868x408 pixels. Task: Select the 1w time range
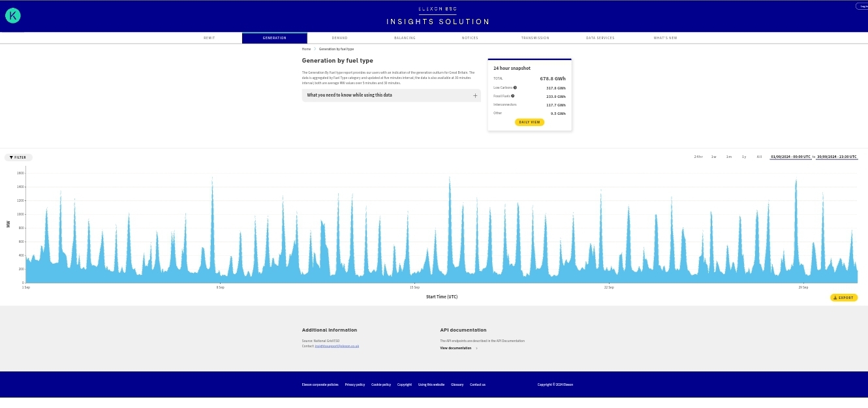(714, 157)
